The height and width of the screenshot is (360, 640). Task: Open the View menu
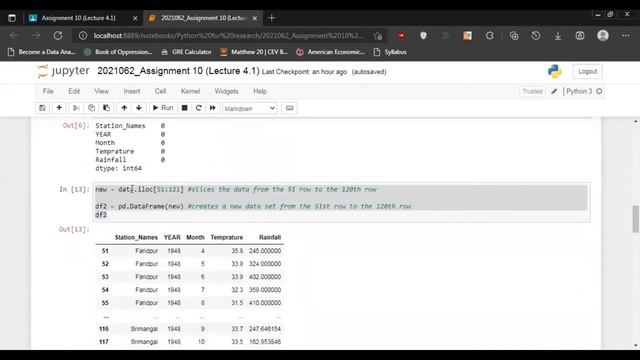point(101,91)
